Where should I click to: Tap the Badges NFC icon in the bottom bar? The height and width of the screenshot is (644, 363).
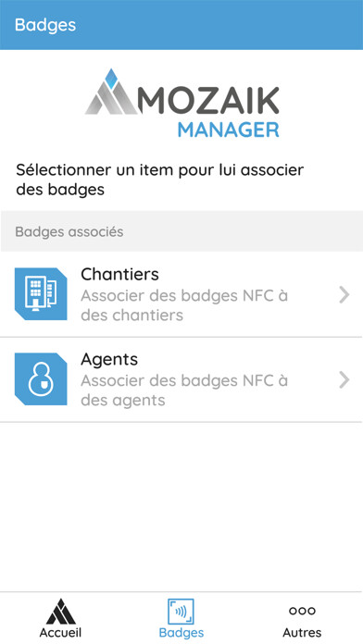coord(181,612)
